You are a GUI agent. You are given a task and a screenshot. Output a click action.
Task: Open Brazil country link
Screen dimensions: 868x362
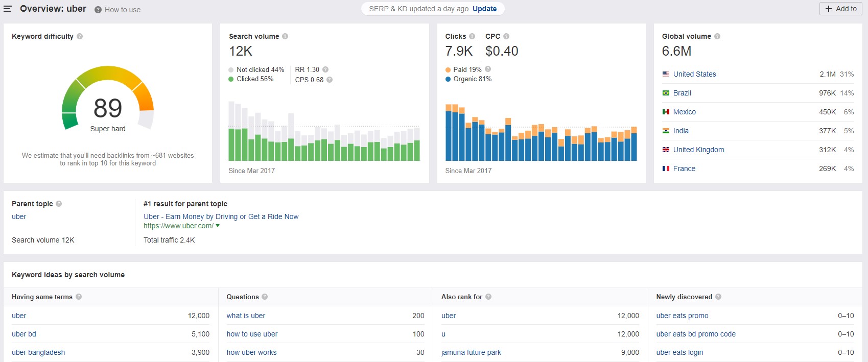tap(682, 93)
